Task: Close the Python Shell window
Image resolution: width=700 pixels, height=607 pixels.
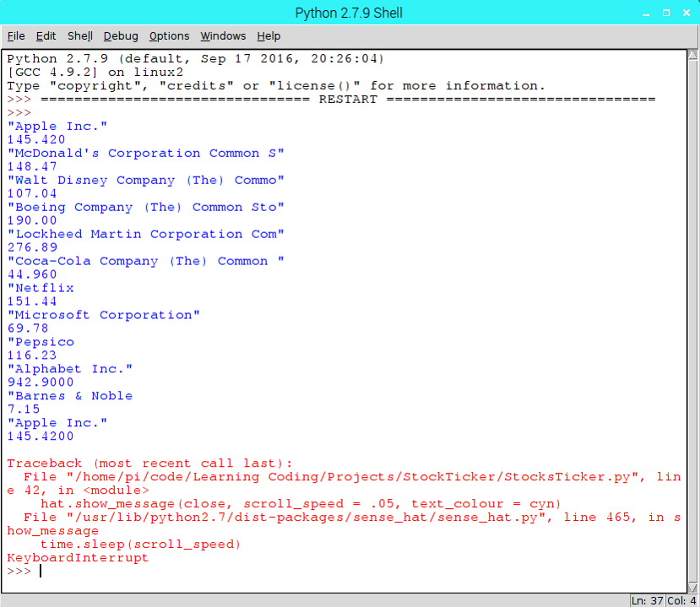Action: pyautogui.click(x=686, y=13)
